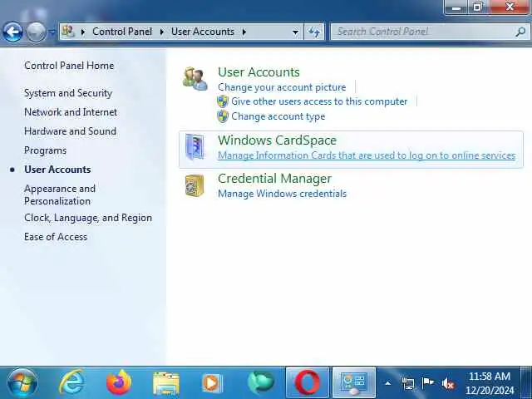Restore down the Control Panel window
532x399 pixels.
click(478, 7)
